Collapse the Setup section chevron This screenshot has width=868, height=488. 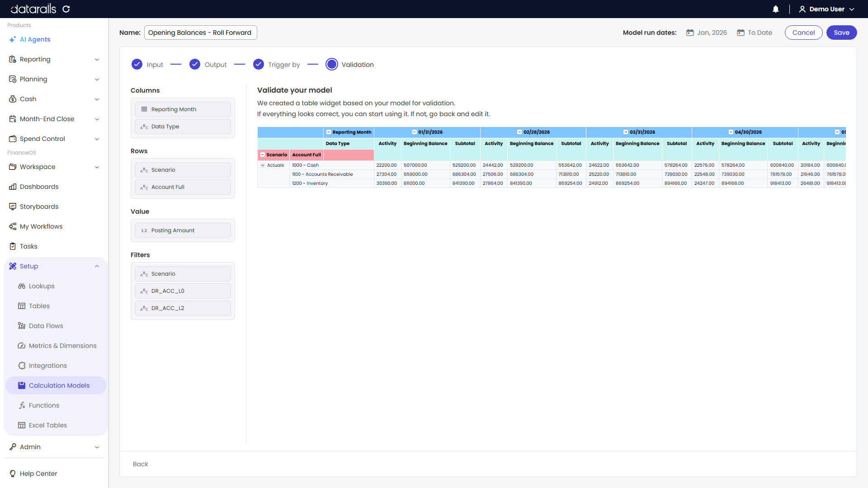tap(97, 266)
